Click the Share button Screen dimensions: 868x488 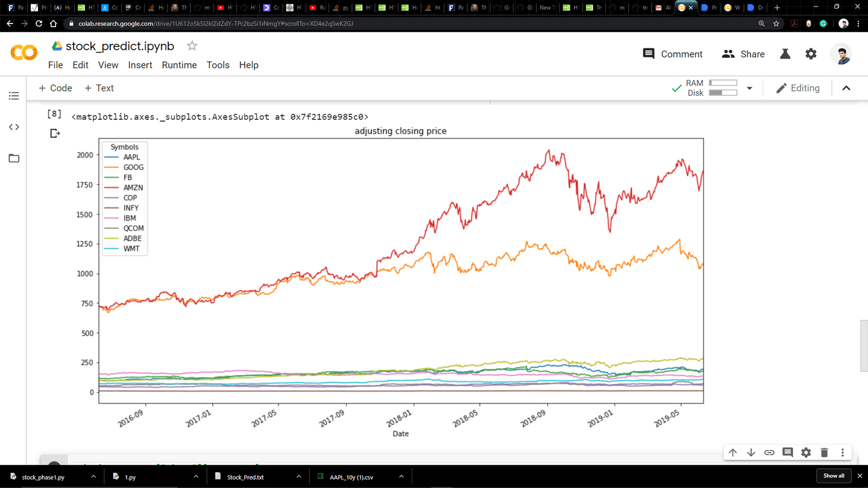743,54
